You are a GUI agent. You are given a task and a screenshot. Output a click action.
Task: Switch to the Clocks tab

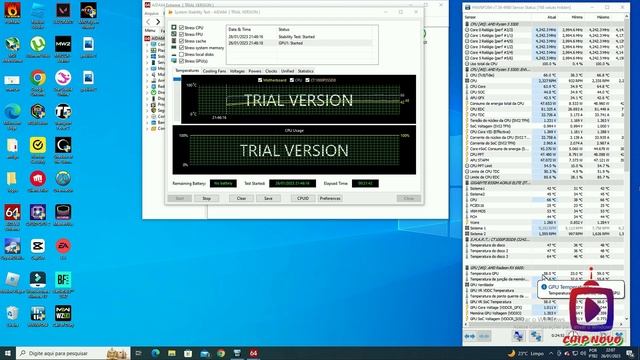click(271, 71)
